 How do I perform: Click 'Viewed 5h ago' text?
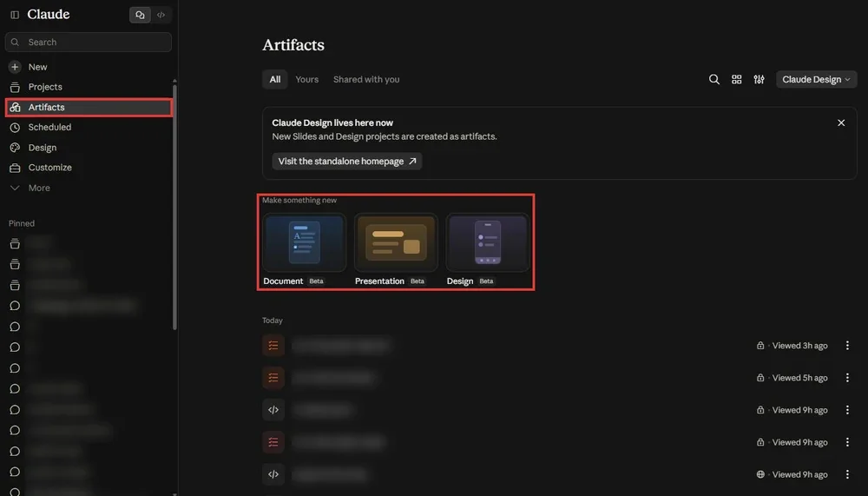pyautogui.click(x=800, y=377)
